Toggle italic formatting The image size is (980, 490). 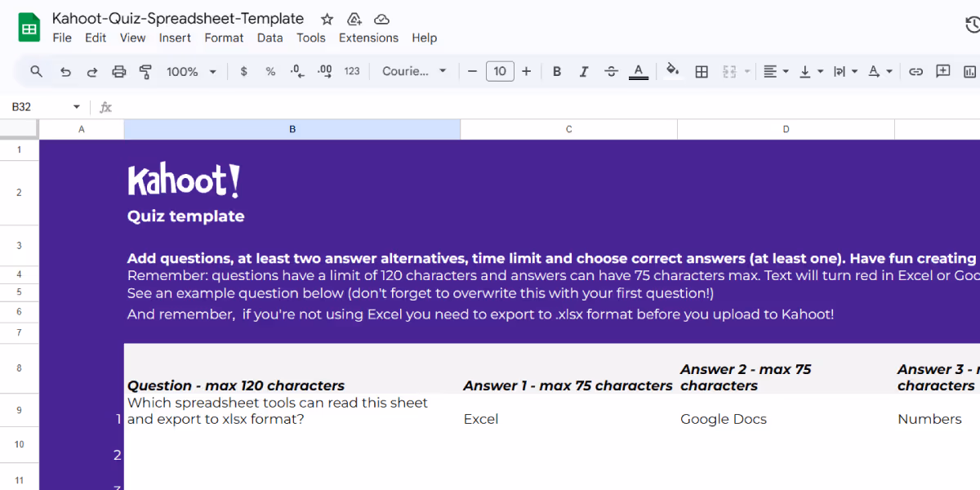584,72
